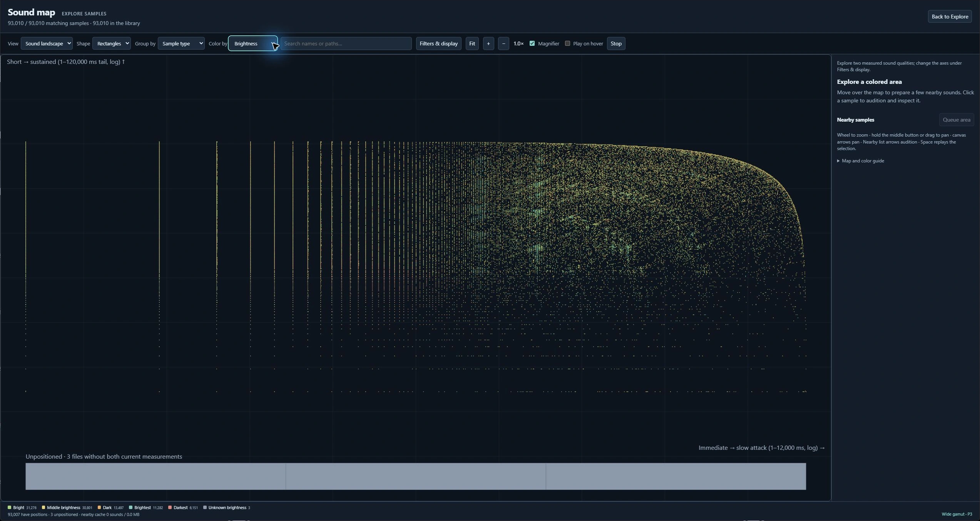Click the Nearby samples heading
Screen dimensions: 980x521
[855, 120]
